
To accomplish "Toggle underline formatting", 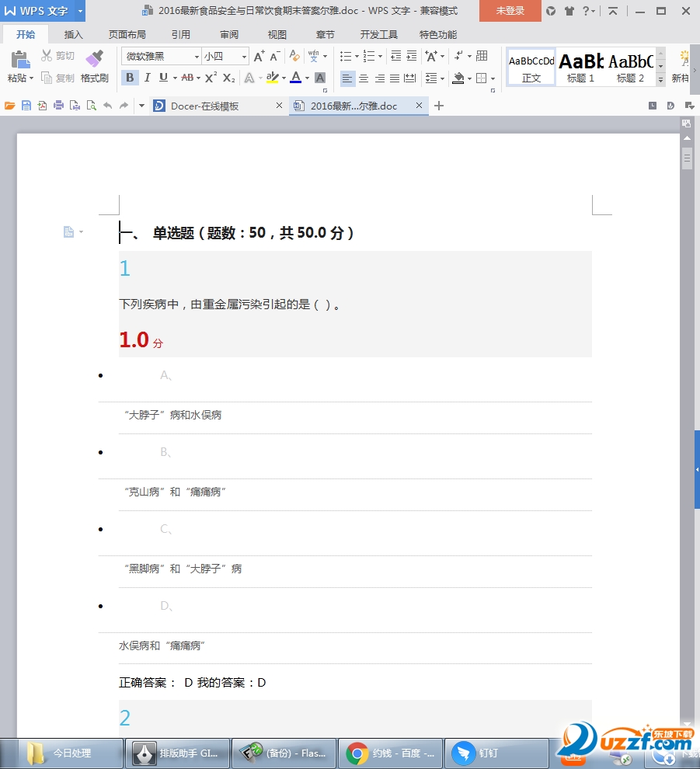I will (x=163, y=78).
